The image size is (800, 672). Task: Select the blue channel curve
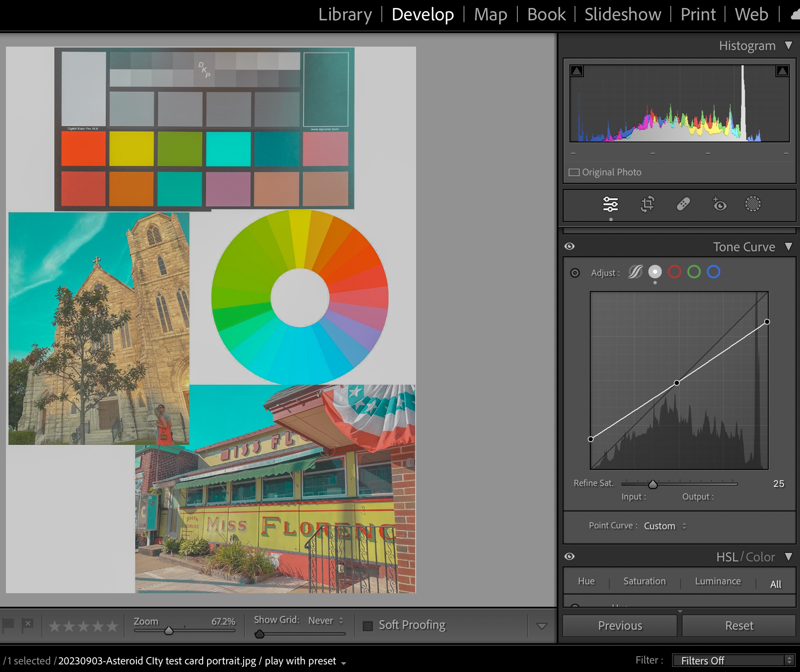click(x=714, y=272)
